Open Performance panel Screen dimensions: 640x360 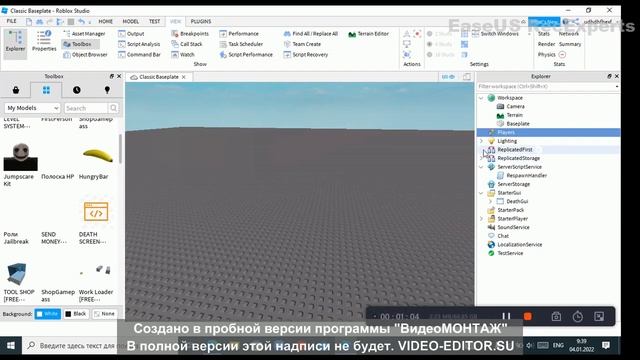click(x=239, y=34)
